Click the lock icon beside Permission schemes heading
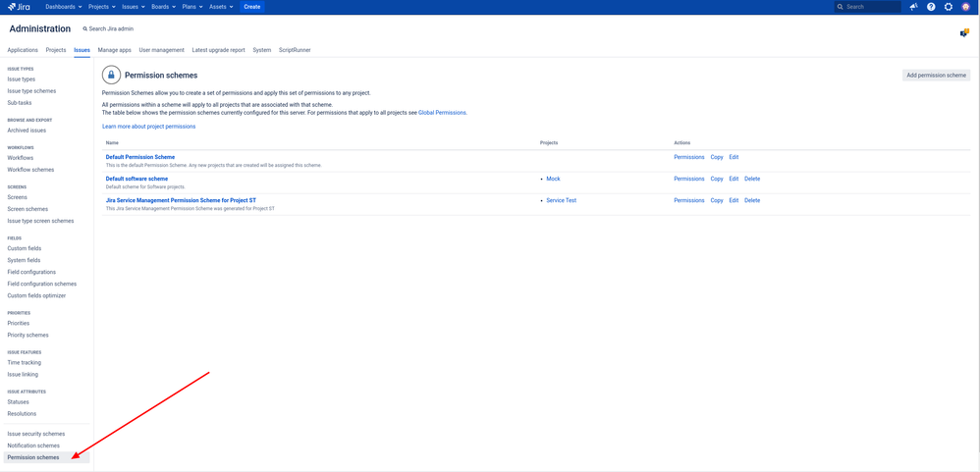 (111, 75)
